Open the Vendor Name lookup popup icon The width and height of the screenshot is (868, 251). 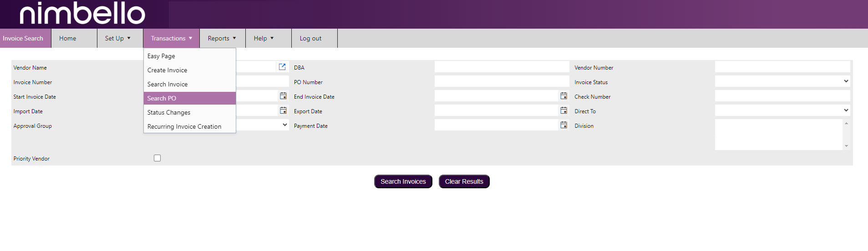[282, 67]
